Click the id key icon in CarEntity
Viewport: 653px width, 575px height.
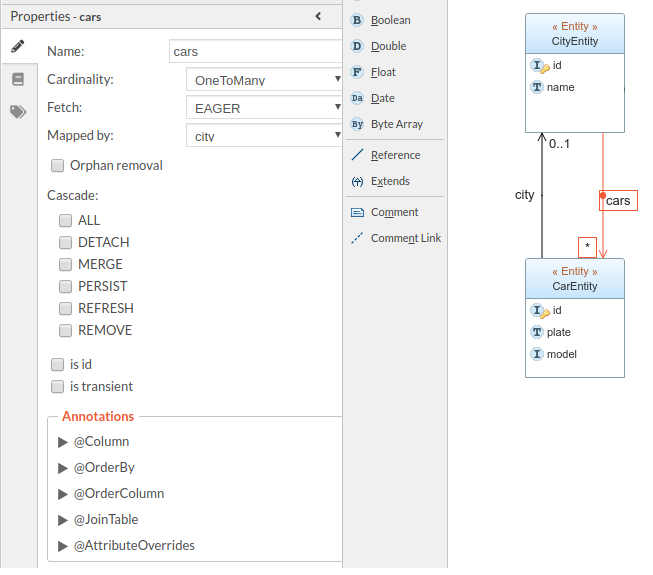pyautogui.click(x=540, y=311)
